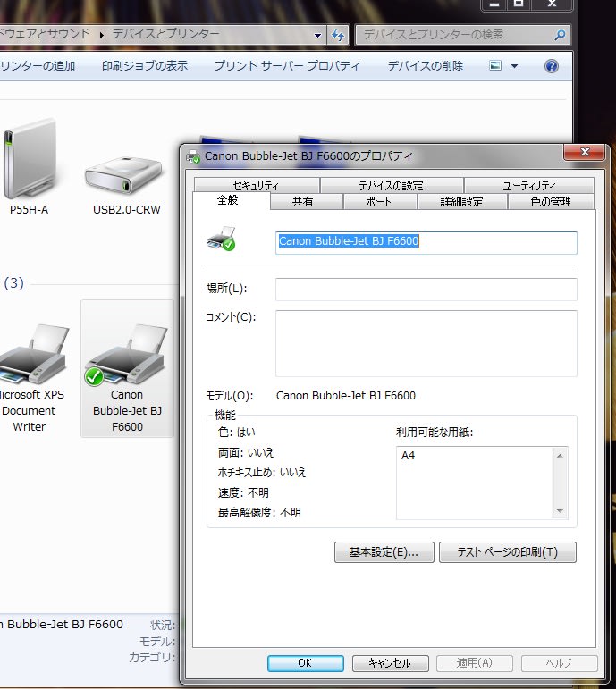The image size is (616, 689).
Task: Click the コメント(C) text area
Action: pyautogui.click(x=426, y=343)
